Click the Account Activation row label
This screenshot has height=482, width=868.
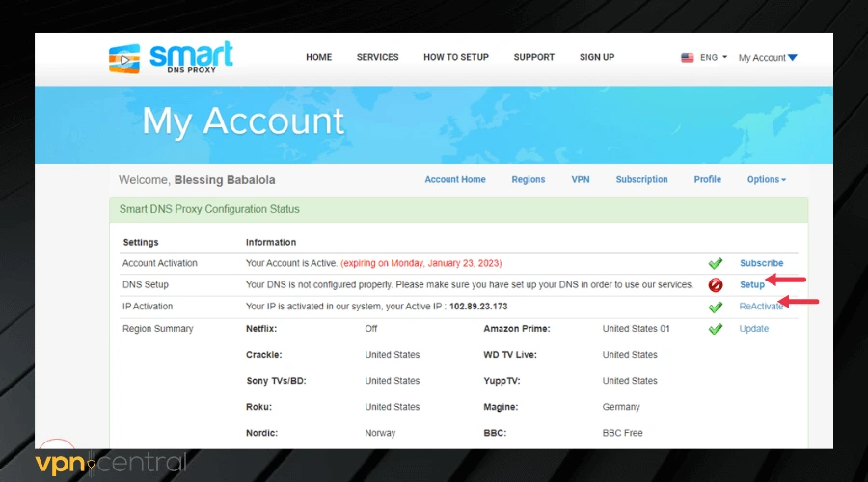pos(159,263)
